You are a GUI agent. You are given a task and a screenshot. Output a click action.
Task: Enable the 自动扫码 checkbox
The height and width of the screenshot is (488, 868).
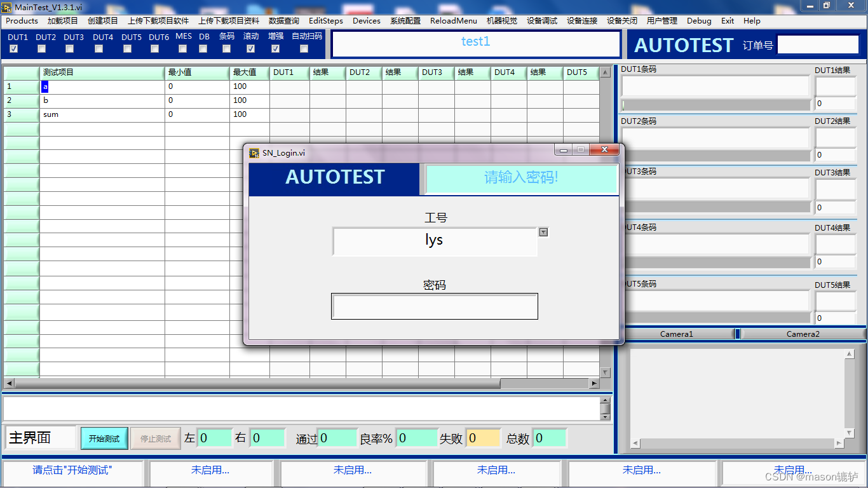point(304,49)
